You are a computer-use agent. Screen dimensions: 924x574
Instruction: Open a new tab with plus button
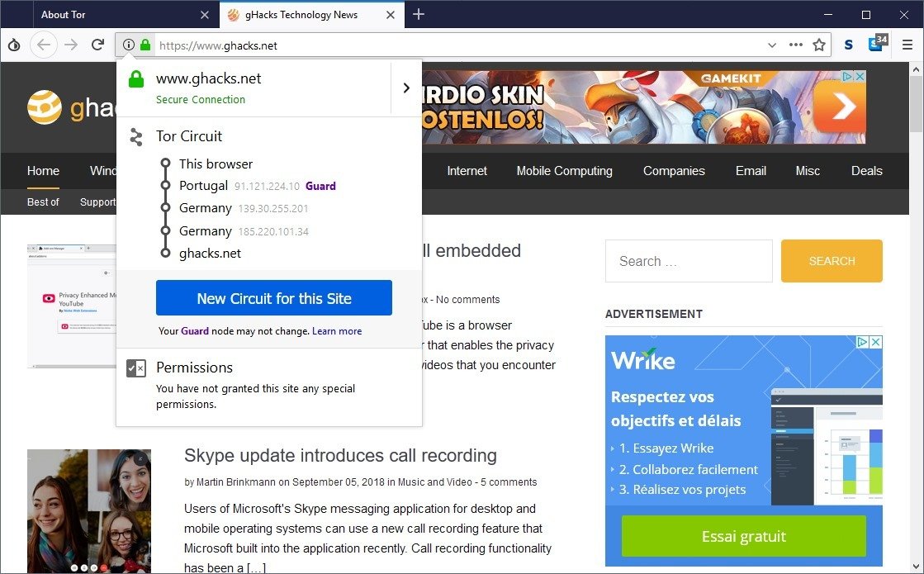(x=419, y=14)
